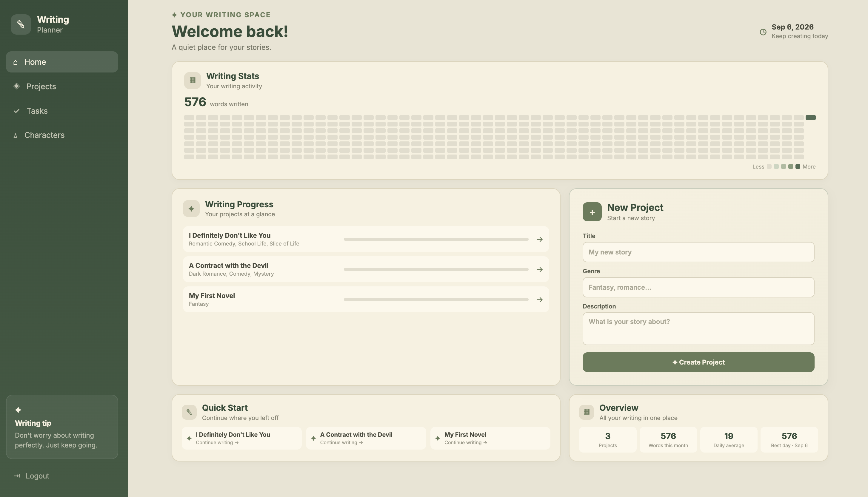The height and width of the screenshot is (497, 868).
Task: Click the progress bar for My First Novel
Action: click(x=436, y=299)
